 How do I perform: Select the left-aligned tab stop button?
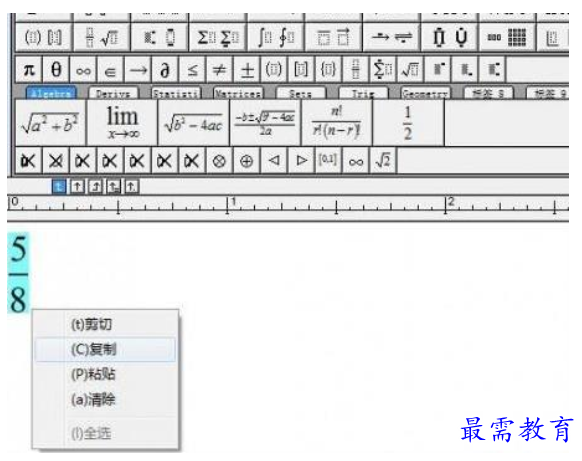click(59, 186)
